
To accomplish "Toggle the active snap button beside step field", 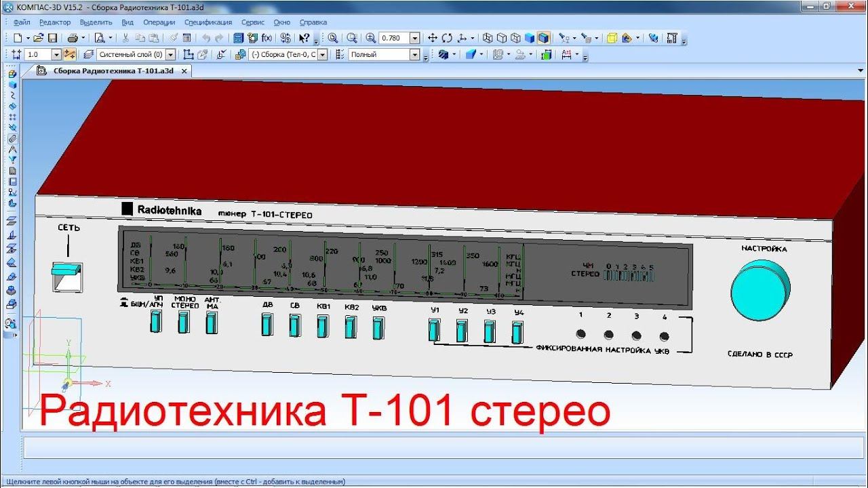I will pos(69,55).
